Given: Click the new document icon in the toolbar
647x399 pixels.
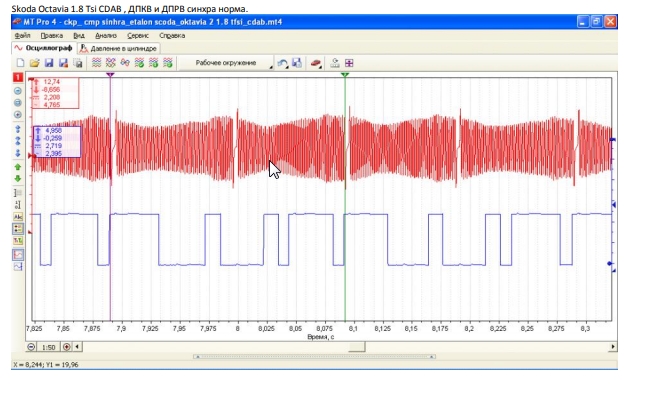Looking at the screenshot, I should pos(20,63).
